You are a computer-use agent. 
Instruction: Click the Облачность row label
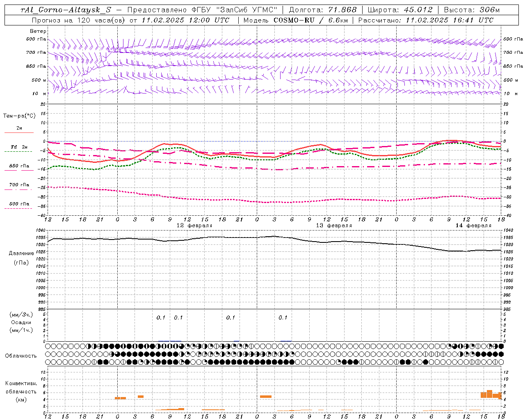coord(21,356)
